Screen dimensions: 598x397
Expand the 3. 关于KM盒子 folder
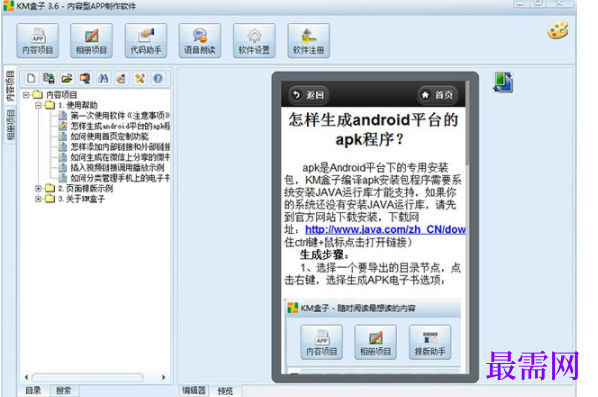click(38, 199)
